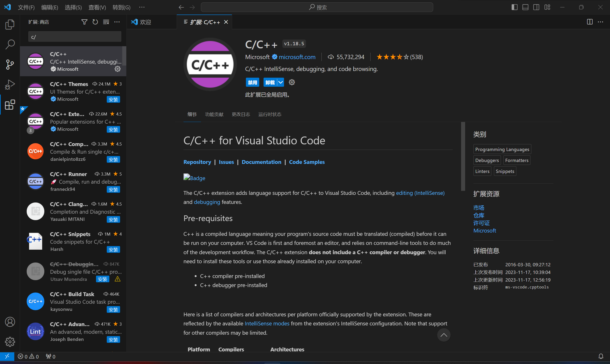Go forward with the navigation arrow
Screen dimensions: 610x364
coord(192,7)
